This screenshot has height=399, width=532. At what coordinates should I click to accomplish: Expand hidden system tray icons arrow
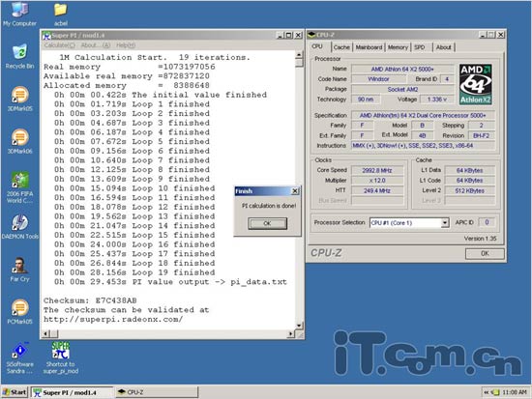(487, 392)
